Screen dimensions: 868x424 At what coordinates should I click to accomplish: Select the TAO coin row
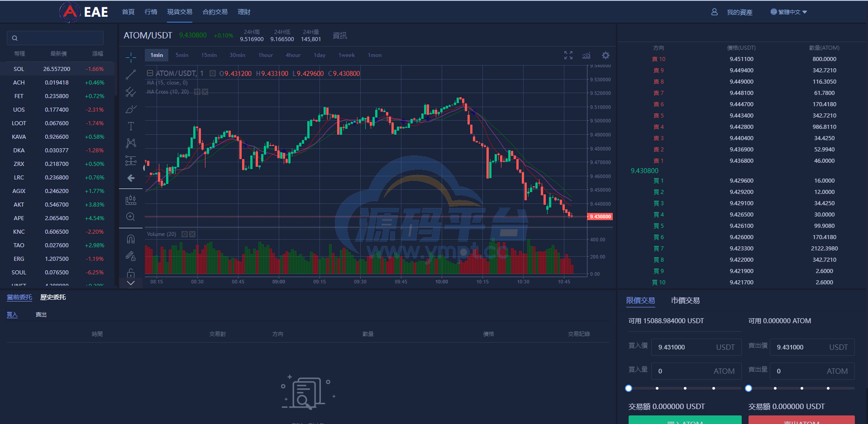pos(57,245)
